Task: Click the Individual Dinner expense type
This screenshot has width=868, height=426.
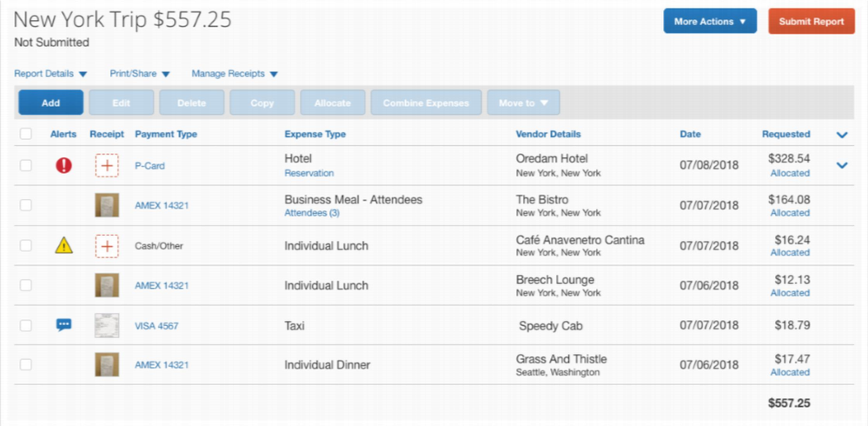Action: (x=328, y=365)
